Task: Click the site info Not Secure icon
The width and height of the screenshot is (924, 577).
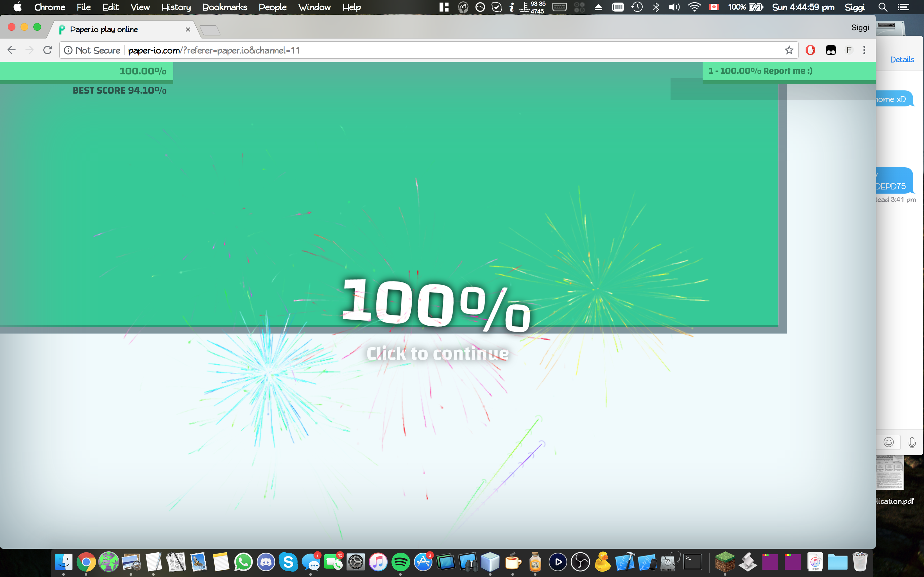Action: (68, 50)
